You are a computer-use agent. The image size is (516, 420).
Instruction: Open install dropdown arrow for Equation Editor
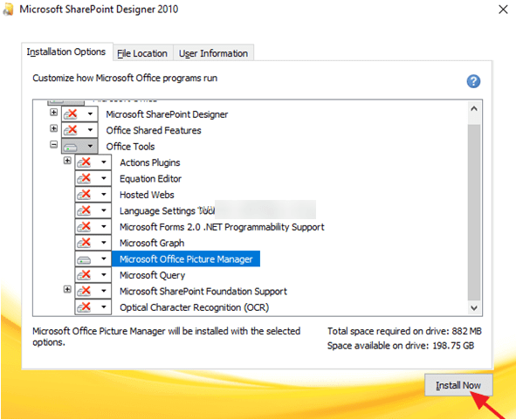pyautogui.click(x=104, y=178)
